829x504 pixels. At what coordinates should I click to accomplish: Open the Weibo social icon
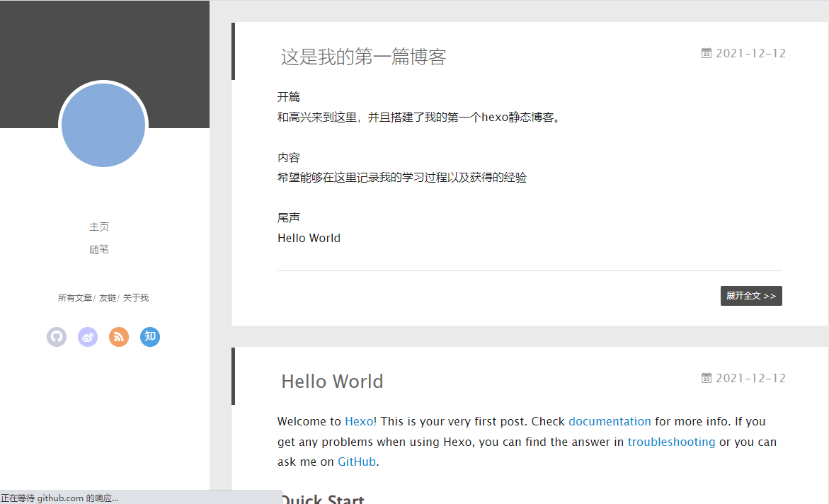coord(88,337)
